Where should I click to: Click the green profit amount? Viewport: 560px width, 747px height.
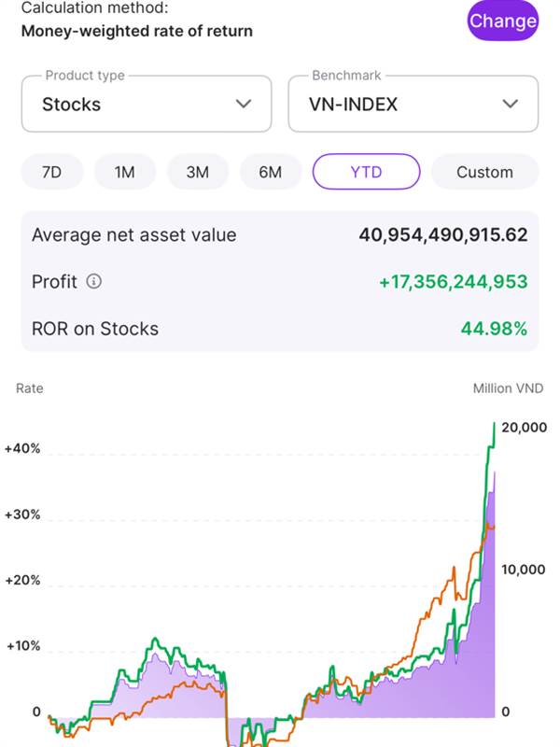454,282
